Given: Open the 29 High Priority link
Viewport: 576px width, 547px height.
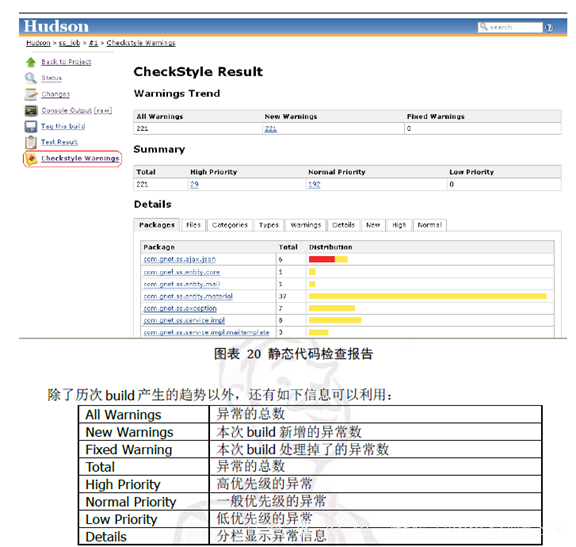Looking at the screenshot, I should tap(194, 184).
